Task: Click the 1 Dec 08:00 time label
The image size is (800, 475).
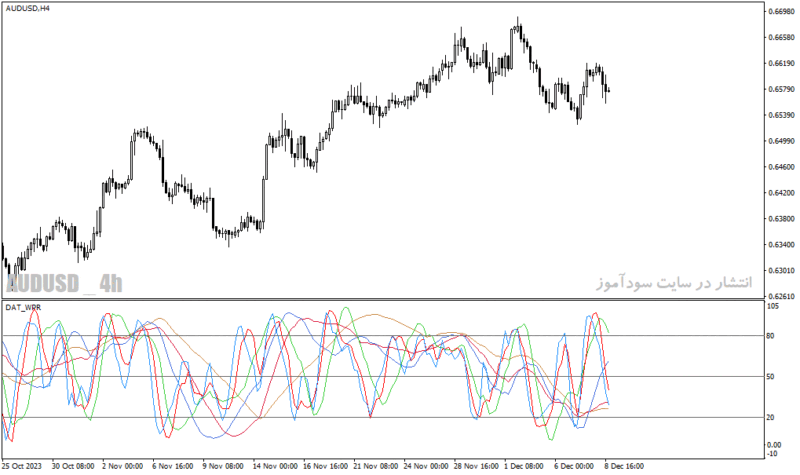Action: click(524, 466)
